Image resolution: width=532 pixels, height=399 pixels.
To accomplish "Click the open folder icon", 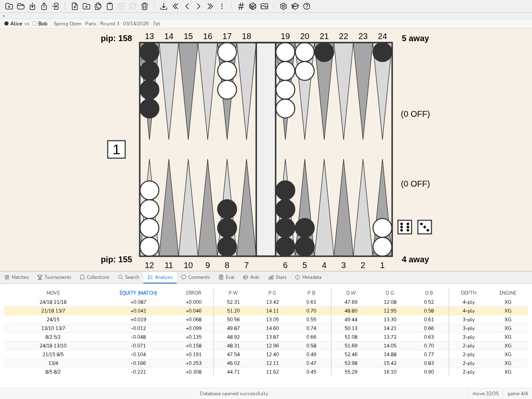I will pyautogui.click(x=21, y=6).
